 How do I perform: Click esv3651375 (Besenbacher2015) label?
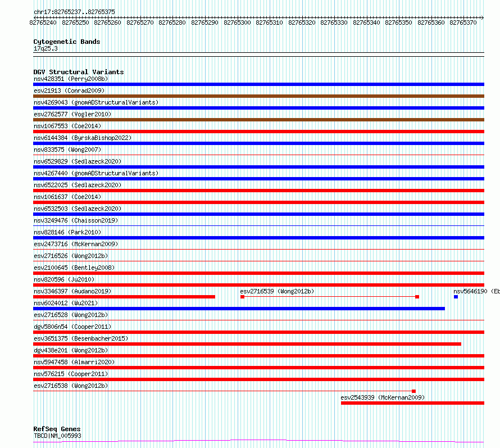[81, 338]
